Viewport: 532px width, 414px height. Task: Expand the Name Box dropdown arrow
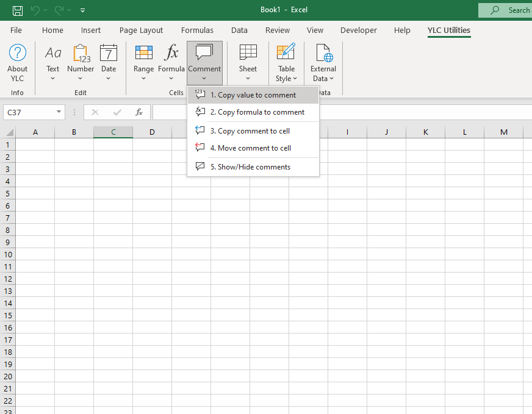(59, 112)
